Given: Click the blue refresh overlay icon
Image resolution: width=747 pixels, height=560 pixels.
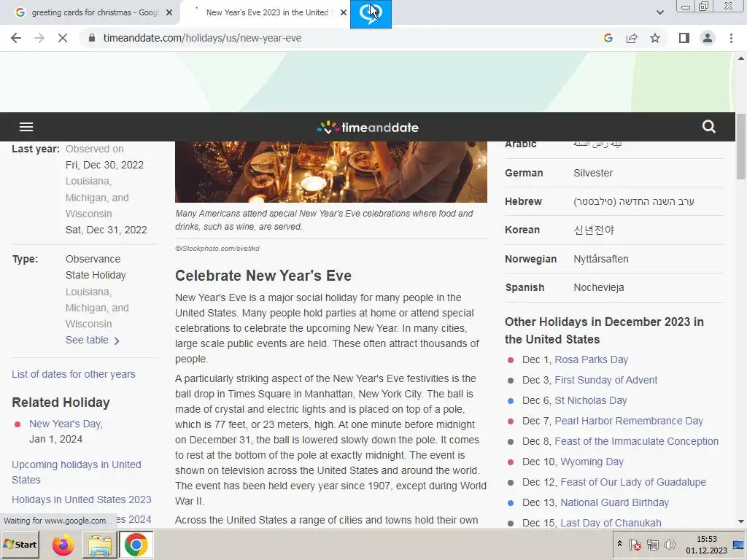Looking at the screenshot, I should coord(371,14).
